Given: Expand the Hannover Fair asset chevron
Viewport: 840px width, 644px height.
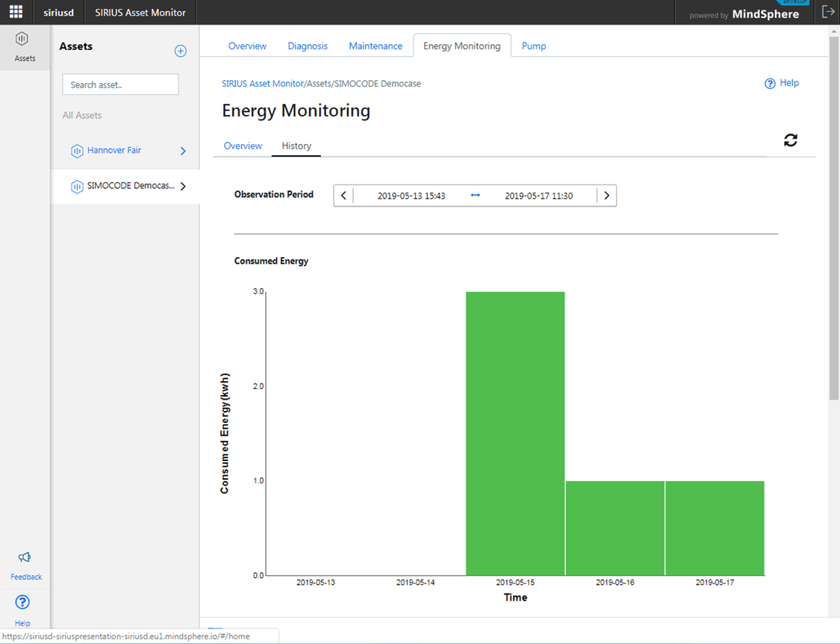Looking at the screenshot, I should tap(183, 151).
